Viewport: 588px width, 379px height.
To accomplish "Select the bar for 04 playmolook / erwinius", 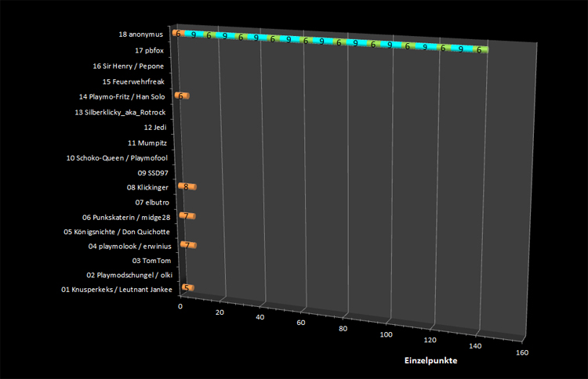I will [187, 245].
